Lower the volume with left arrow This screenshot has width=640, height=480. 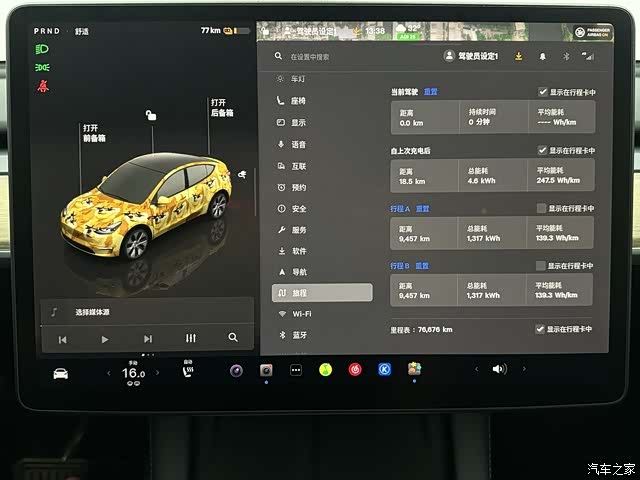(476, 369)
